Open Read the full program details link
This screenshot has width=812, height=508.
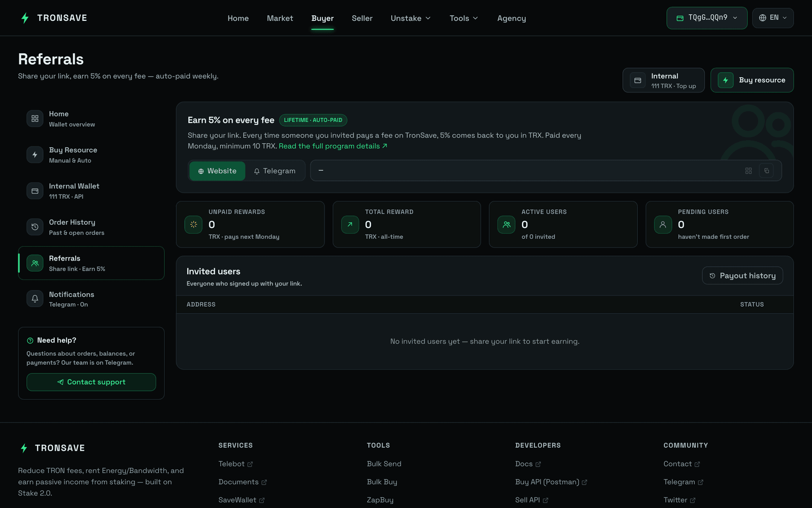tap(333, 146)
